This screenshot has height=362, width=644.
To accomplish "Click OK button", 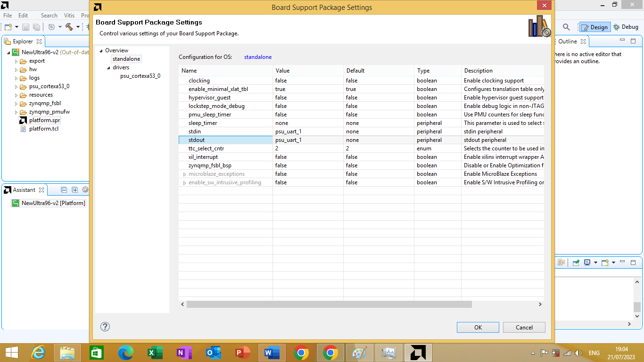I will [478, 327].
